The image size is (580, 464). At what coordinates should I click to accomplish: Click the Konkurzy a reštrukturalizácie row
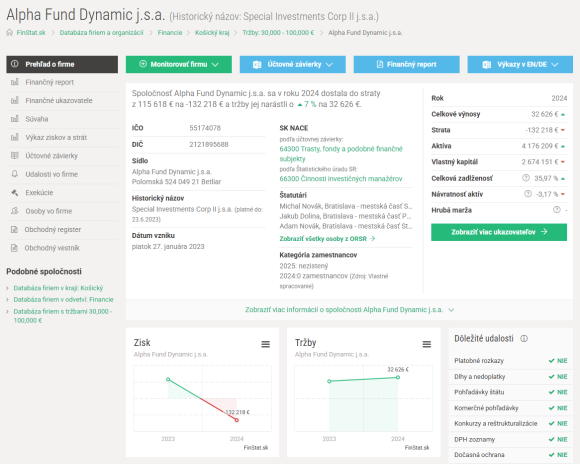510,424
